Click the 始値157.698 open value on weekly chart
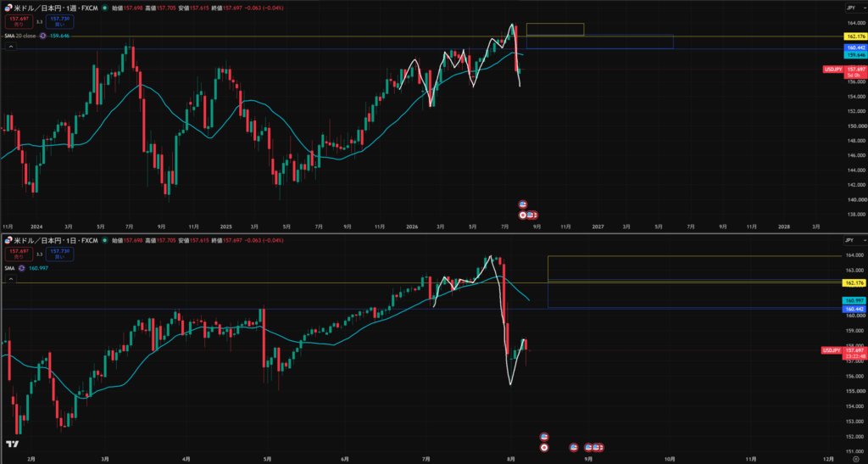The width and height of the screenshot is (868, 464). (127, 8)
